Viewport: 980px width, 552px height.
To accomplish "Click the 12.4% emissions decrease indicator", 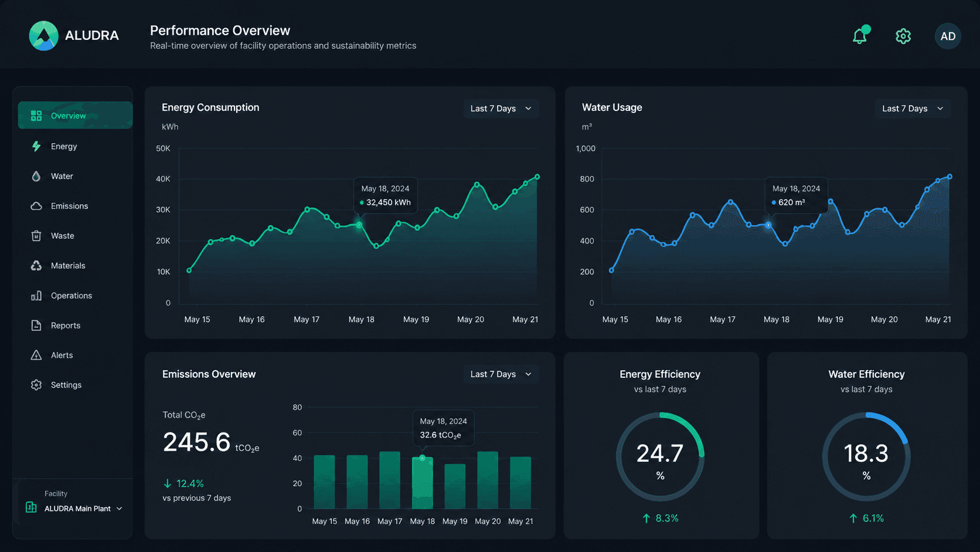I will click(183, 483).
